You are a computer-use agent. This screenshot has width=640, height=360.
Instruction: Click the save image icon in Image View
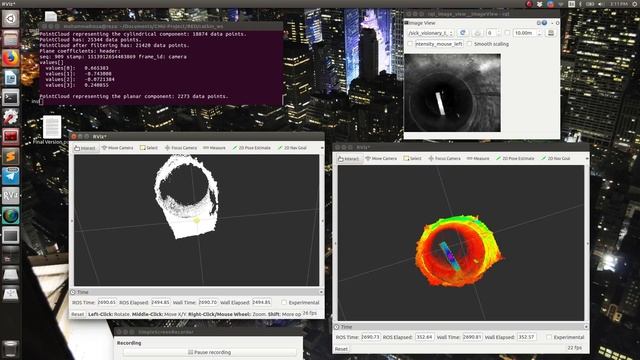pos(478,33)
